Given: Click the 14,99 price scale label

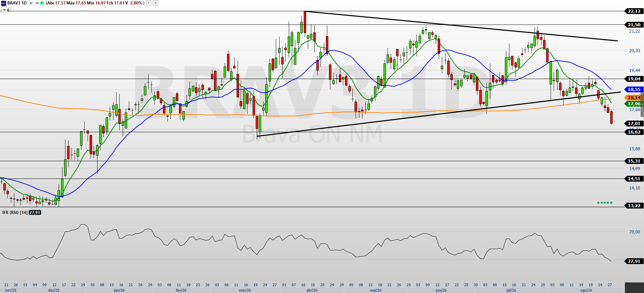Looking at the screenshot, I should click(634, 169).
